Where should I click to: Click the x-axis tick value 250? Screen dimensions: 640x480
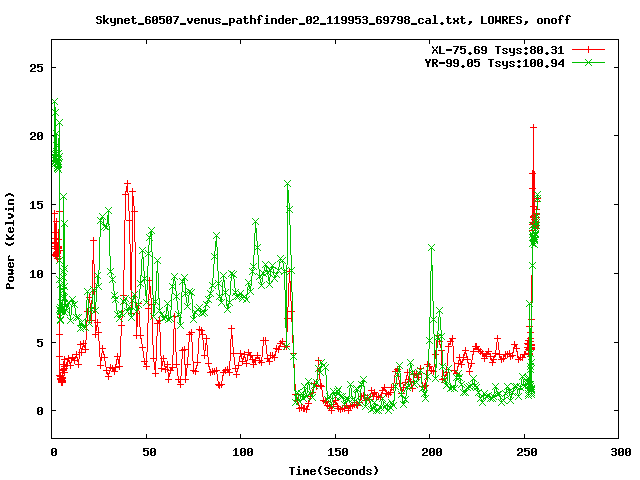[527, 452]
